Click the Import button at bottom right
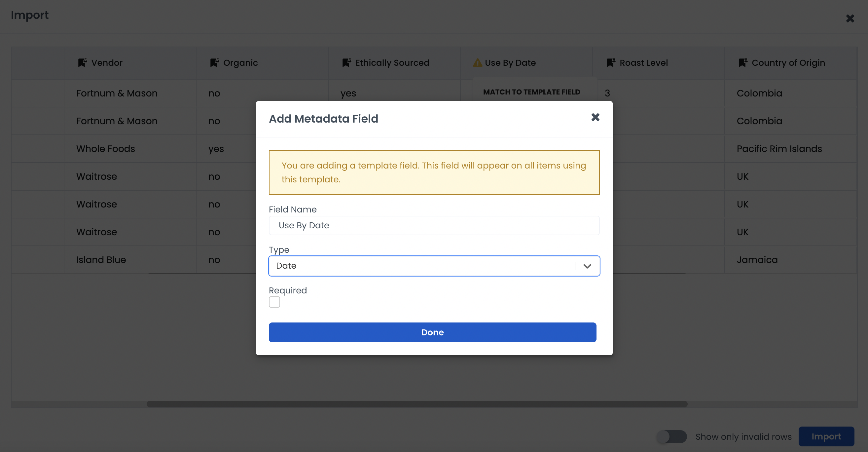This screenshot has width=868, height=452. click(826, 436)
